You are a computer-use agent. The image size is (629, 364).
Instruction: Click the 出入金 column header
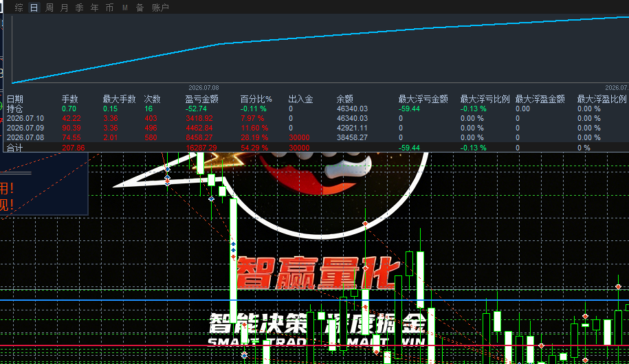tap(300, 99)
